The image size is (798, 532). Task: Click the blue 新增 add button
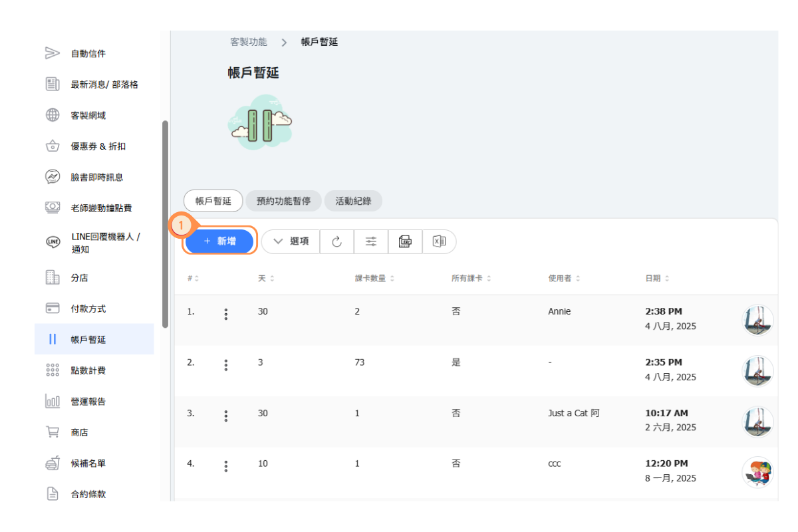pos(219,241)
